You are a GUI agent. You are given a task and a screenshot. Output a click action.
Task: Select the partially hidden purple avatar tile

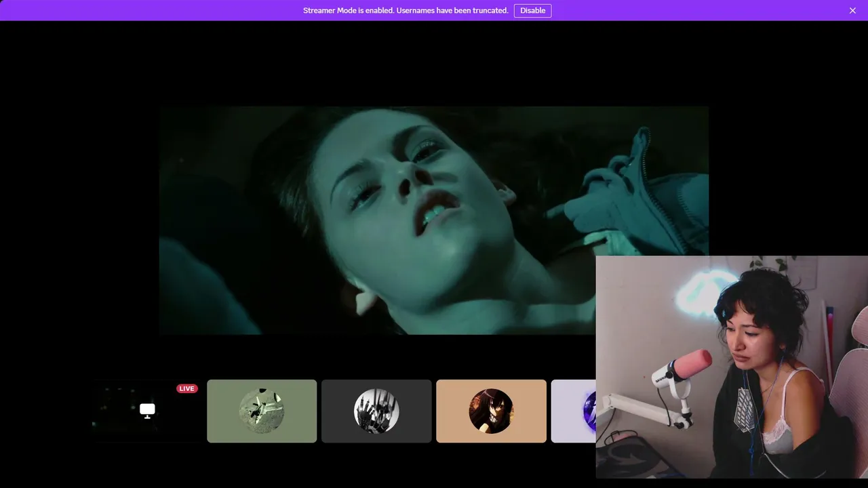coord(574,411)
